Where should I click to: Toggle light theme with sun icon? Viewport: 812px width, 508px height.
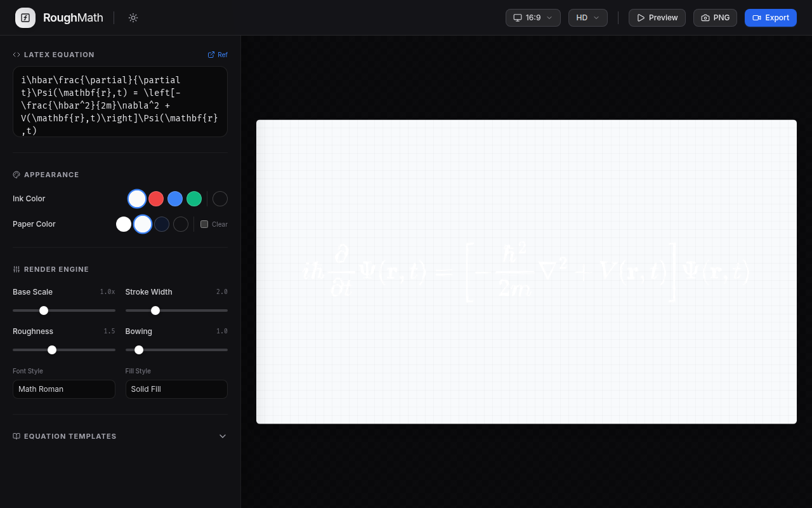tap(133, 18)
